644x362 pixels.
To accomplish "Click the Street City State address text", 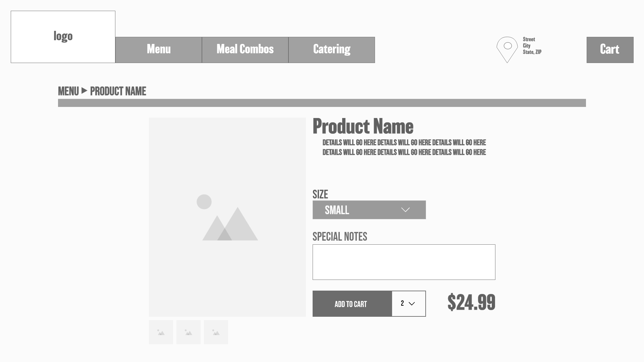I will (x=532, y=46).
